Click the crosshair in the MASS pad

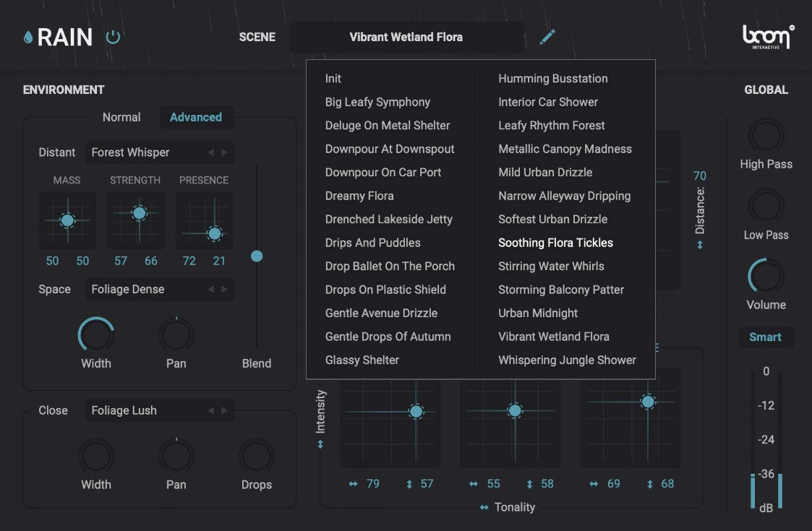click(67, 220)
